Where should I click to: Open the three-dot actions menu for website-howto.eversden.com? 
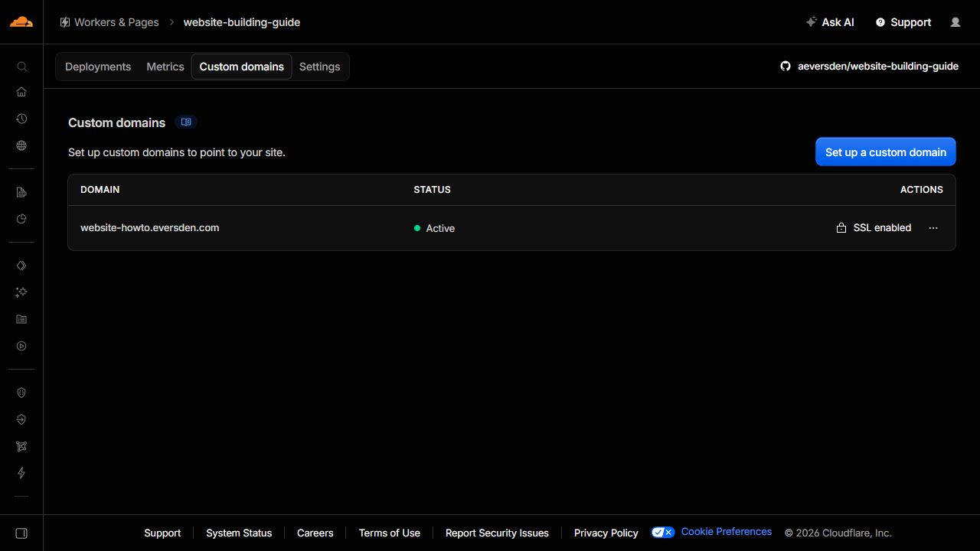click(x=933, y=228)
